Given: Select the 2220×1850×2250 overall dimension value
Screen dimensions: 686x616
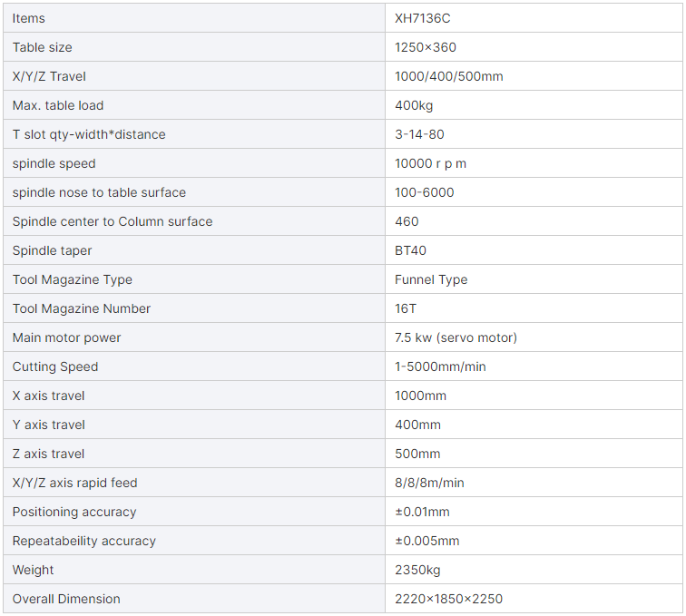Looking at the screenshot, I should point(448,599).
